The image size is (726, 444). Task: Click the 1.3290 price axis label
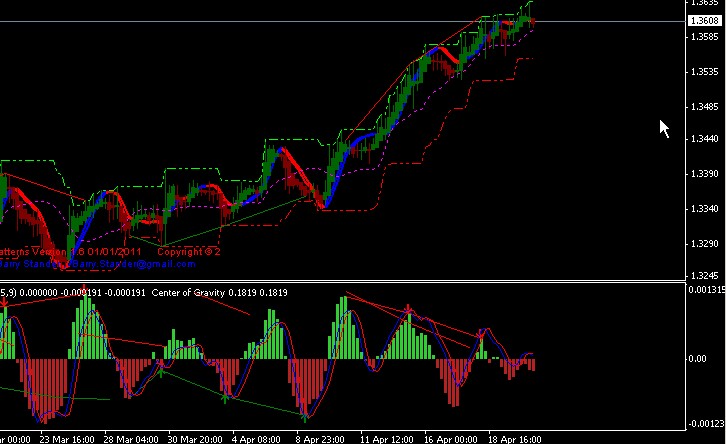coord(705,244)
